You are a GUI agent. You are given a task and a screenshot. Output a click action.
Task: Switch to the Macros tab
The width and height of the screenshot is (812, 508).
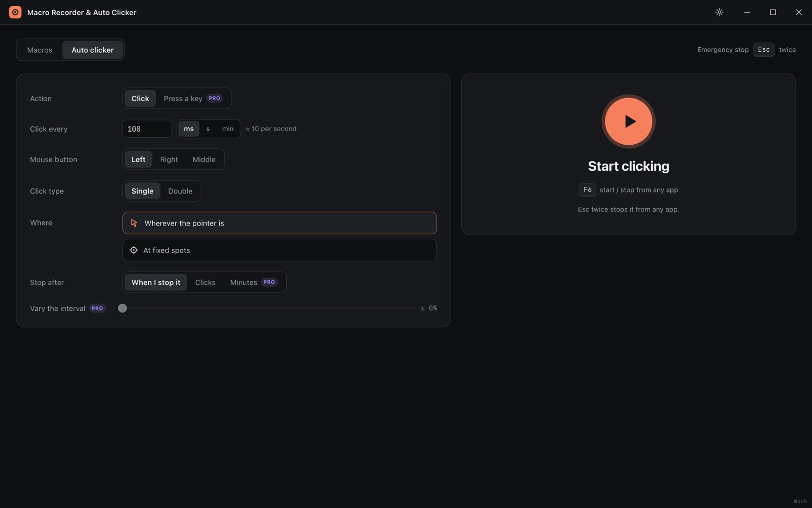click(x=40, y=50)
